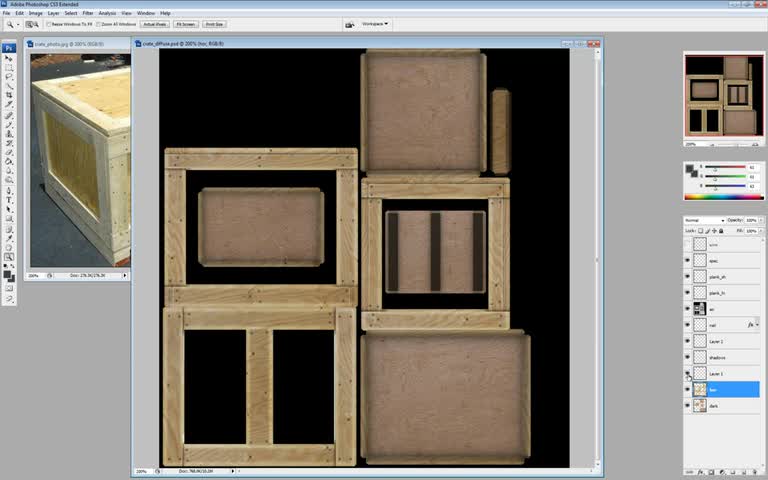Viewport: 768px width, 480px height.
Task: Toggle visibility of Layer 1
Action: coord(687,373)
